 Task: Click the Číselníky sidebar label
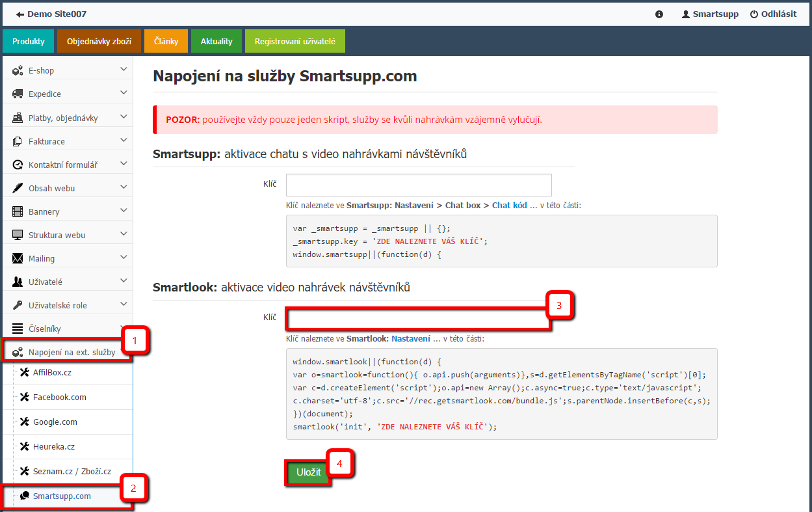[45, 329]
